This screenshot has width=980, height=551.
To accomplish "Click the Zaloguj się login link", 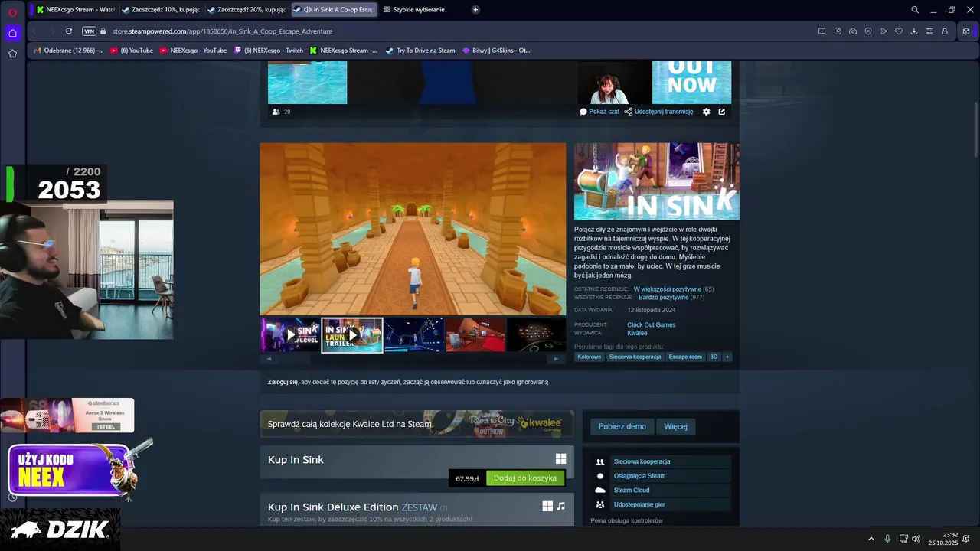I will pyautogui.click(x=283, y=382).
